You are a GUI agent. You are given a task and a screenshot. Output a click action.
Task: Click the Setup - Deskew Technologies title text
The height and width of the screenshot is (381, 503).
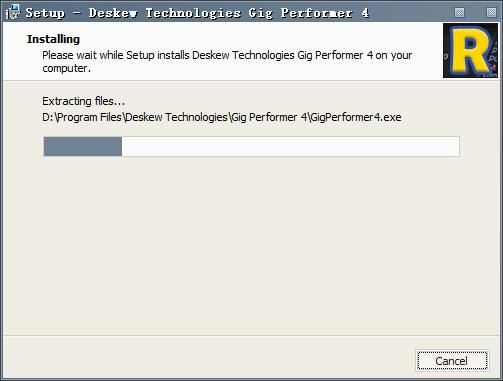pyautogui.click(x=133, y=13)
